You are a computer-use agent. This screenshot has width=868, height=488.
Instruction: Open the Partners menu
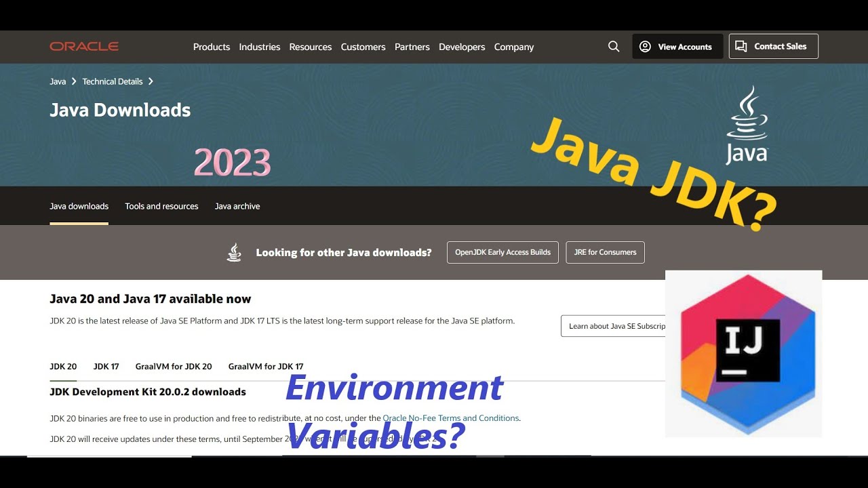tap(412, 47)
